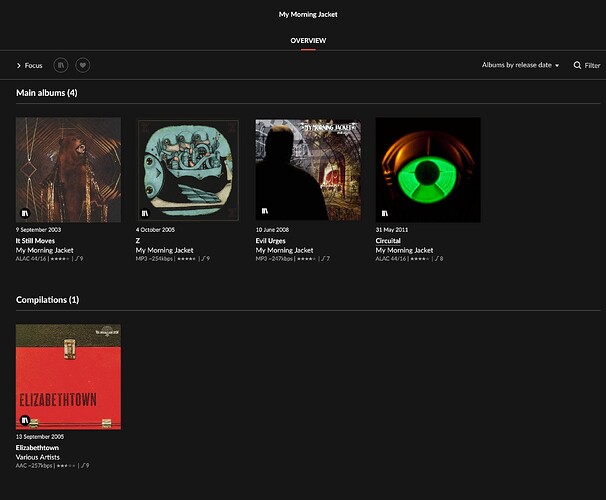Click the My Morning Jacket page title
The image size is (606, 500).
(x=308, y=14)
